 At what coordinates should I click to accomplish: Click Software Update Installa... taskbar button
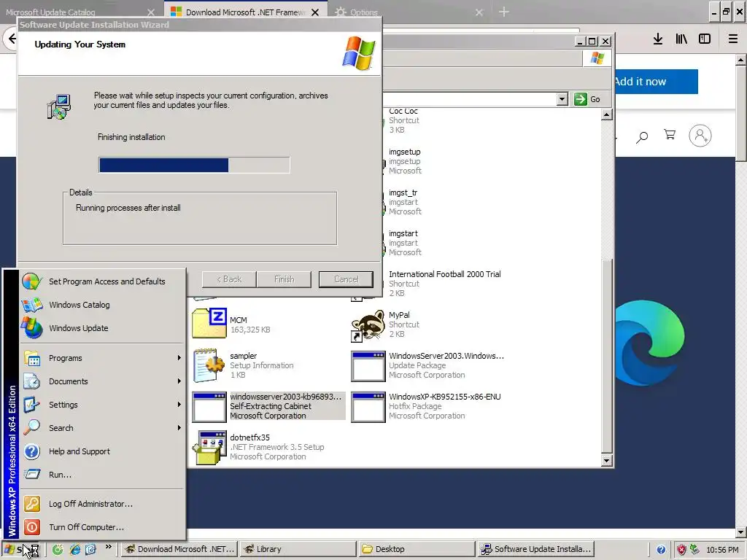(x=536, y=549)
